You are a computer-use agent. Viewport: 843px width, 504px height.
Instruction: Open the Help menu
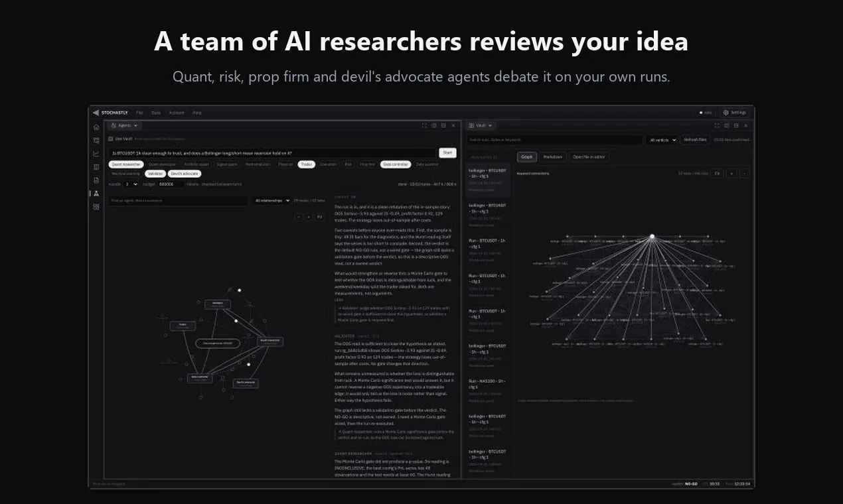[x=197, y=113]
